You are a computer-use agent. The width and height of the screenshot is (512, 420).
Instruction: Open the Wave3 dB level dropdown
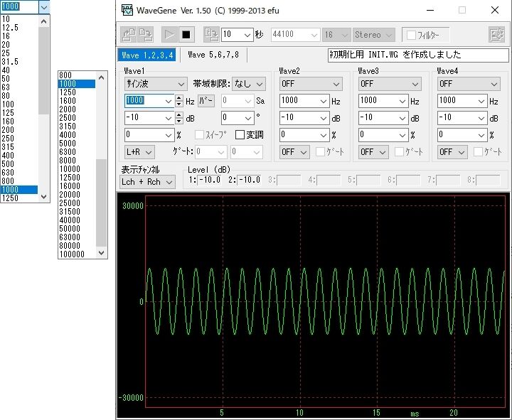coord(402,118)
